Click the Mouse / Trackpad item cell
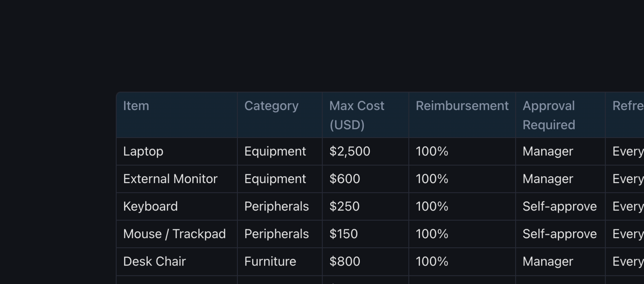 tap(174, 234)
